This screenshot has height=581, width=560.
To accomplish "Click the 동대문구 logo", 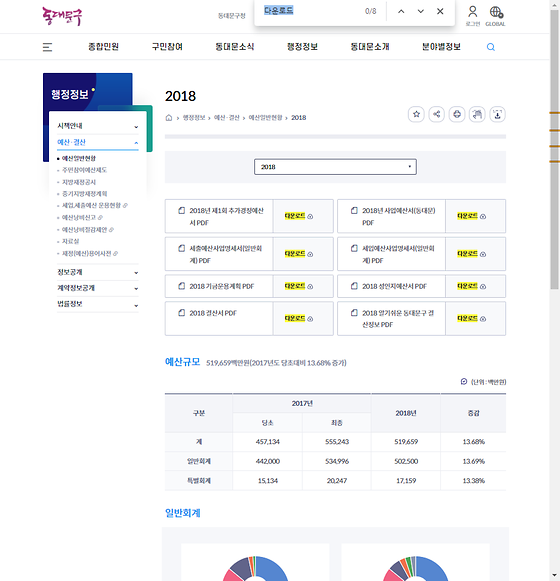I will [x=62, y=16].
